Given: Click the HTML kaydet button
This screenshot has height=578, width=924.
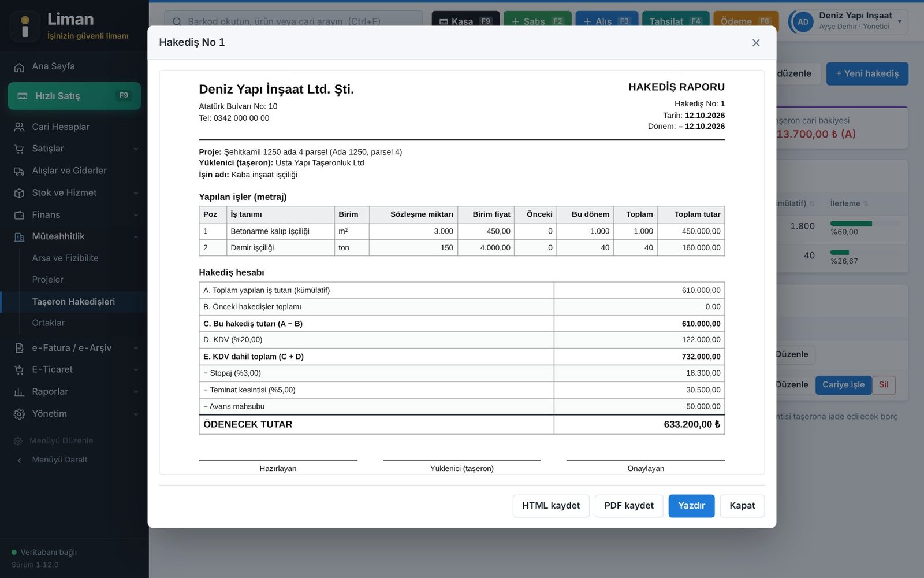Looking at the screenshot, I should pos(551,506).
